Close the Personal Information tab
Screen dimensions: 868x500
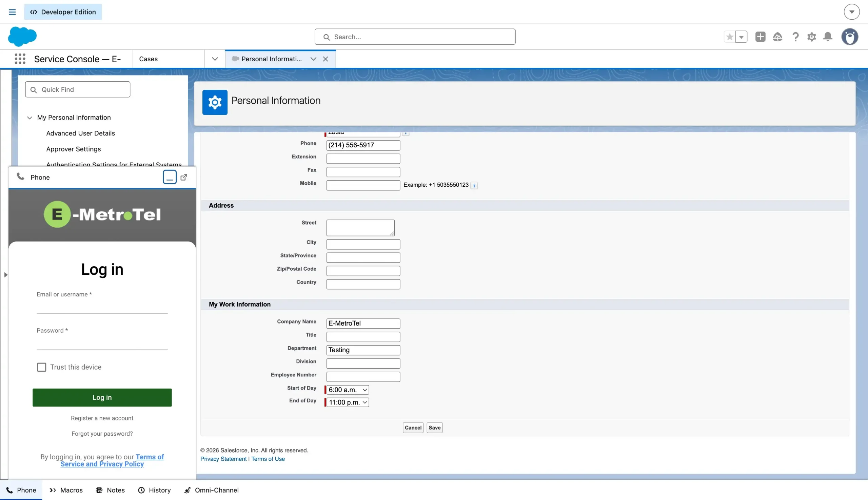(325, 59)
